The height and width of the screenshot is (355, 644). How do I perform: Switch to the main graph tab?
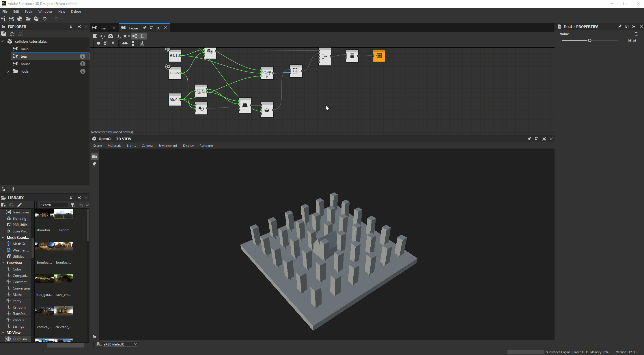click(x=104, y=28)
